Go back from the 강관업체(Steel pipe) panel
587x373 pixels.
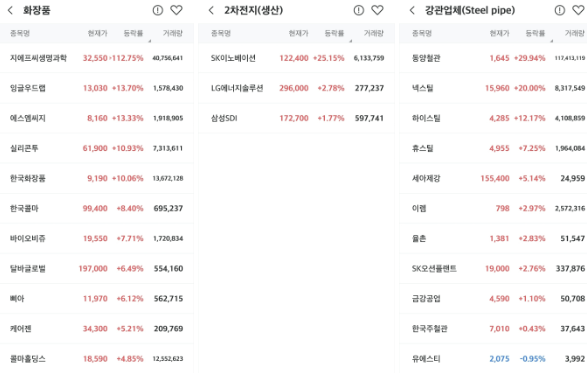coord(412,10)
